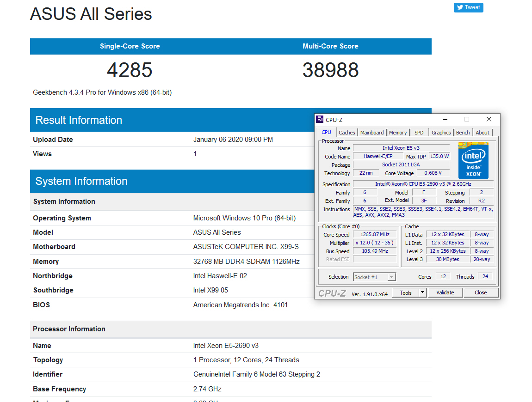Click the Motherboard value ASUSTeK X99-S

(246, 247)
